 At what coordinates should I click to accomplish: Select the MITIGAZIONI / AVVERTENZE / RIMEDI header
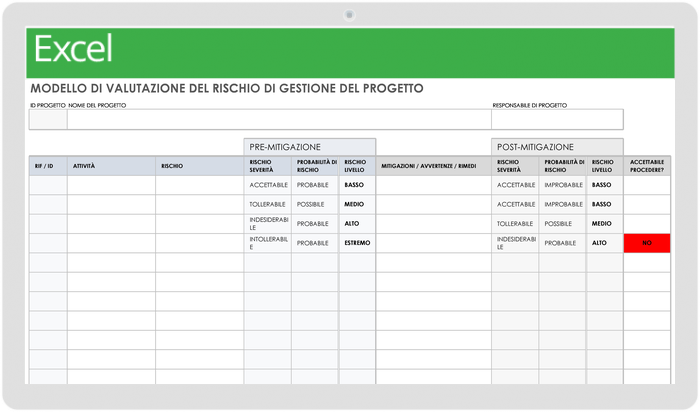(433, 166)
